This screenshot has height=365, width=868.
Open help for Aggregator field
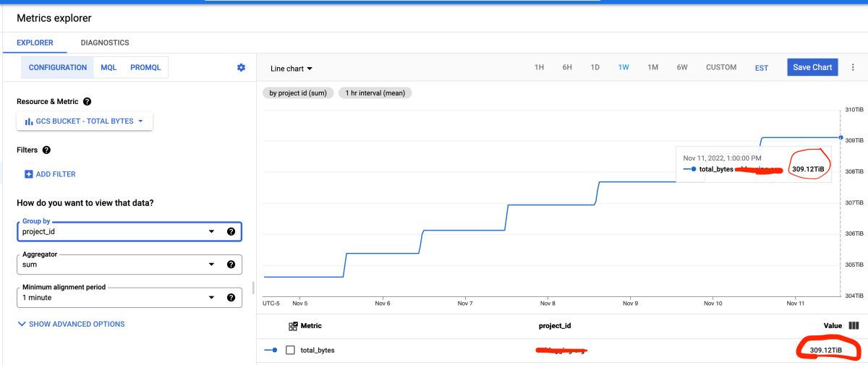231,265
